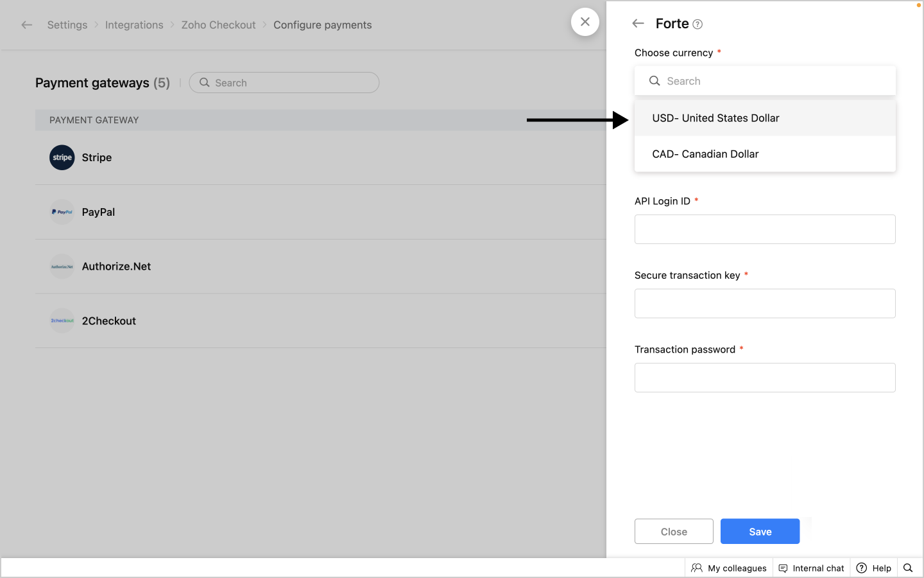Focus the Secure transaction key field

(x=765, y=303)
